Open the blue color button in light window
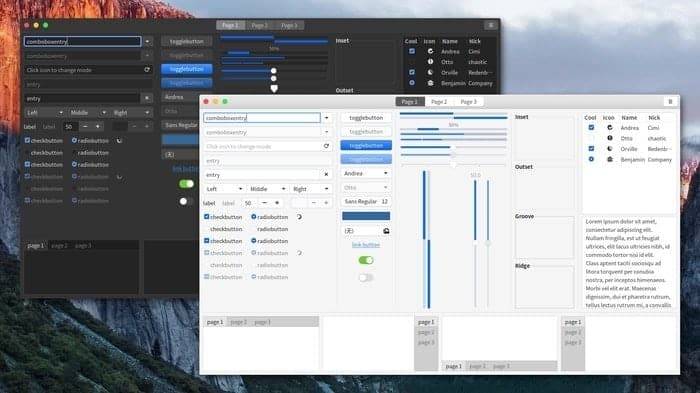This screenshot has height=393, width=700. 366,216
